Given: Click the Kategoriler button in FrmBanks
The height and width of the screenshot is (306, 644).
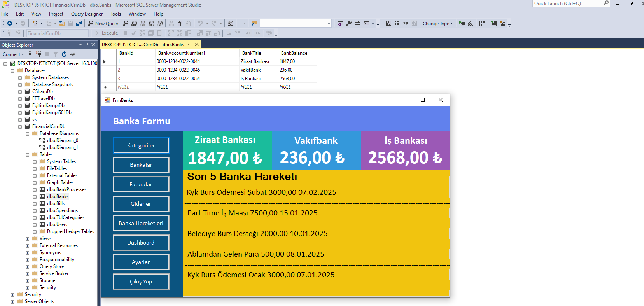Looking at the screenshot, I should click(141, 145).
